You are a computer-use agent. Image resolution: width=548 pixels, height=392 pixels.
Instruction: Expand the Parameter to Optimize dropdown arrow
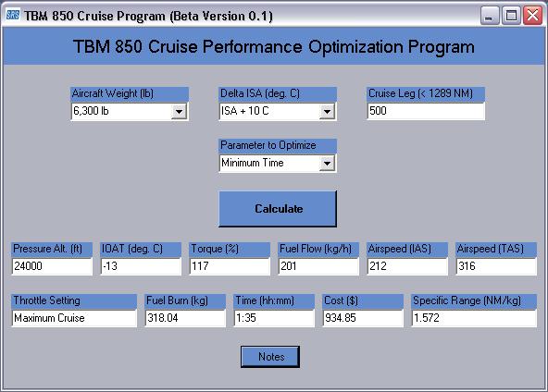coord(327,164)
